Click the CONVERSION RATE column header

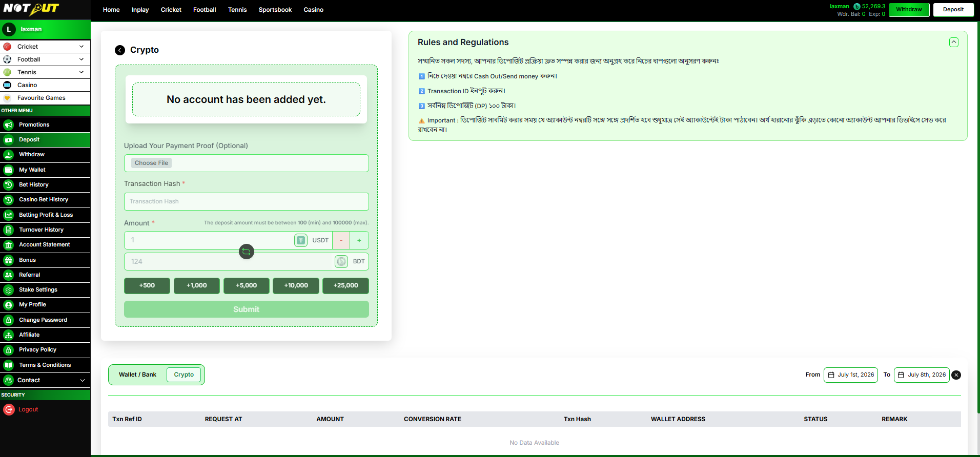[433, 419]
